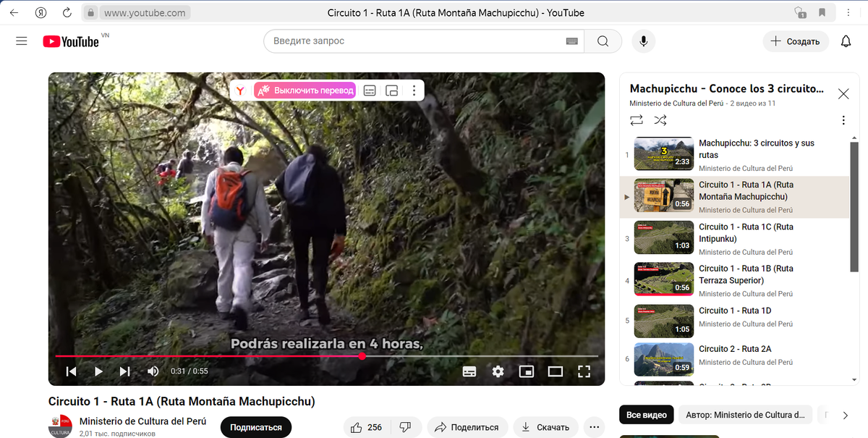868x438 pixels.
Task: Start voice search with microphone
Action: [643, 41]
